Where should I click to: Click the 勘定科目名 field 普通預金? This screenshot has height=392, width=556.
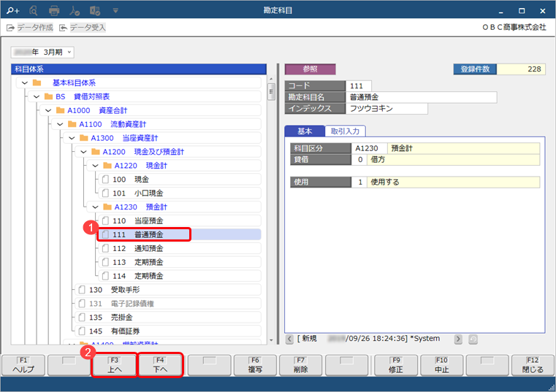(x=422, y=97)
